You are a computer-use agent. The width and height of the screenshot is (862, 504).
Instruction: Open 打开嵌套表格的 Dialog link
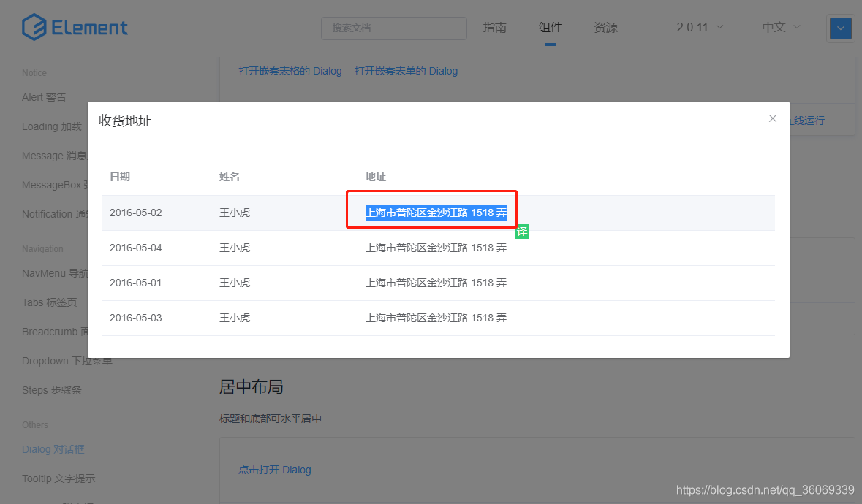tap(289, 70)
